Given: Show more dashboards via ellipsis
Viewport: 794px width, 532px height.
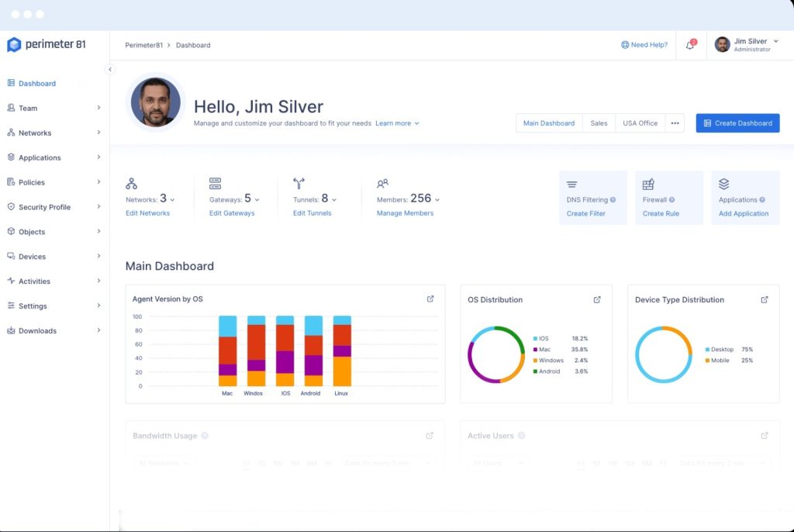Looking at the screenshot, I should (675, 123).
